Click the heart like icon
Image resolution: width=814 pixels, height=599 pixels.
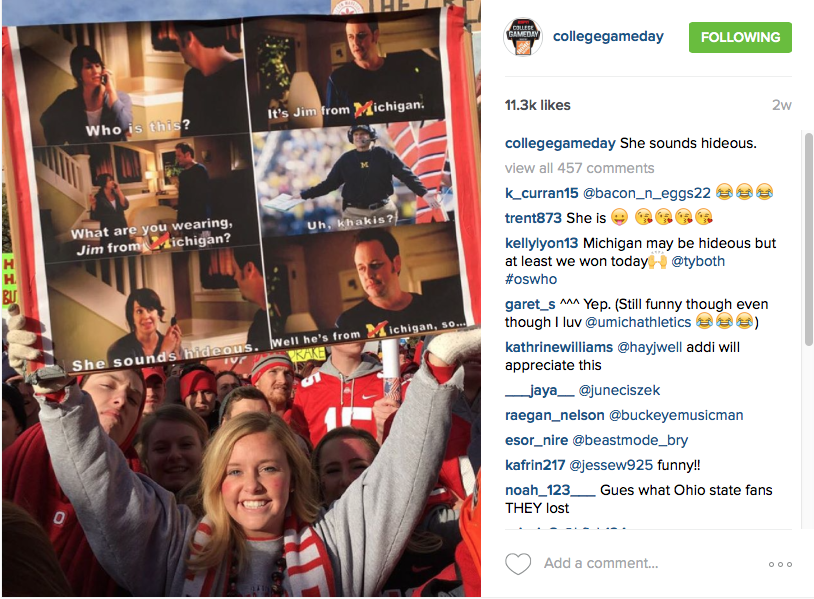(x=518, y=564)
